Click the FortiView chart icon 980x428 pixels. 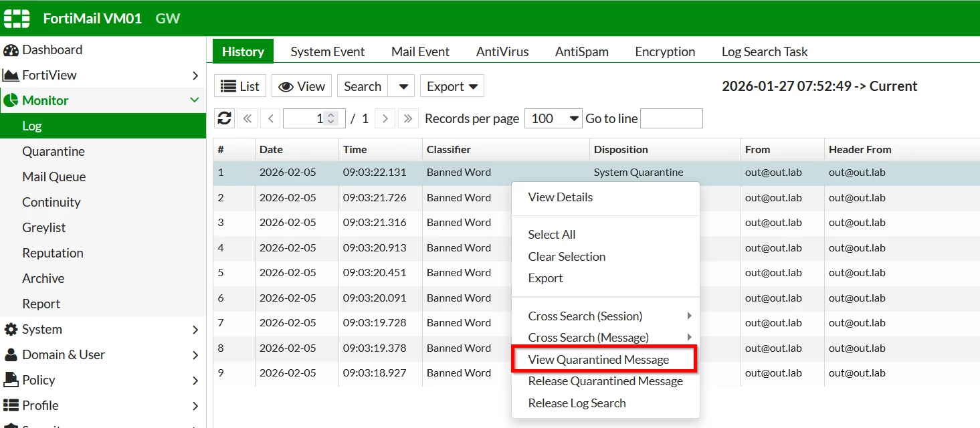(x=11, y=76)
